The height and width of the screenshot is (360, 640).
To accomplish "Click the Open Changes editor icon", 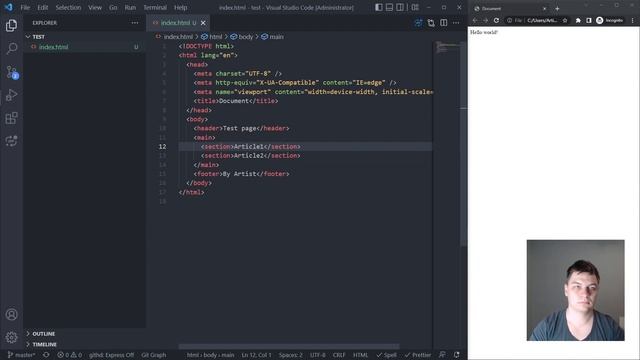I will [431, 23].
